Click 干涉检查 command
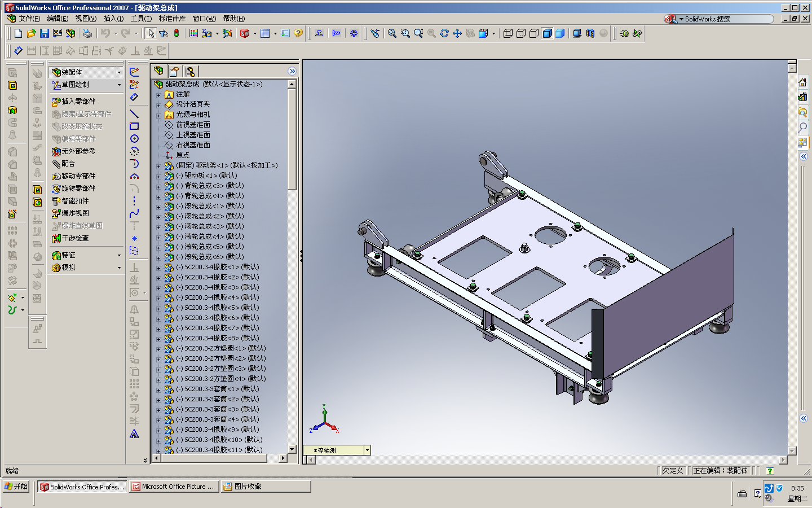Viewport: 812px width, 508px height. tap(70, 238)
